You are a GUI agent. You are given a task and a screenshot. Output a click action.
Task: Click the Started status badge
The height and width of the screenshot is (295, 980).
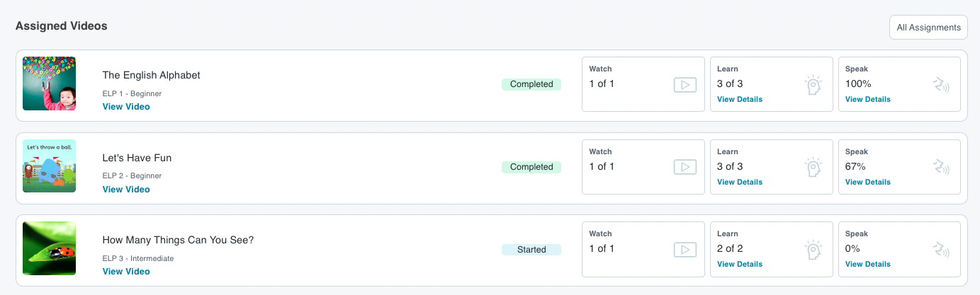[x=531, y=250]
